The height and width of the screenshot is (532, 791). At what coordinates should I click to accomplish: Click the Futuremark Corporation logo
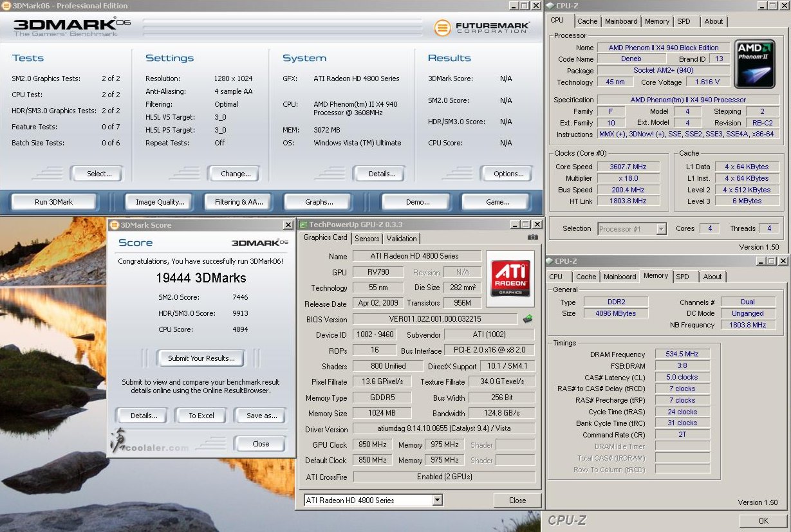pyautogui.click(x=482, y=28)
